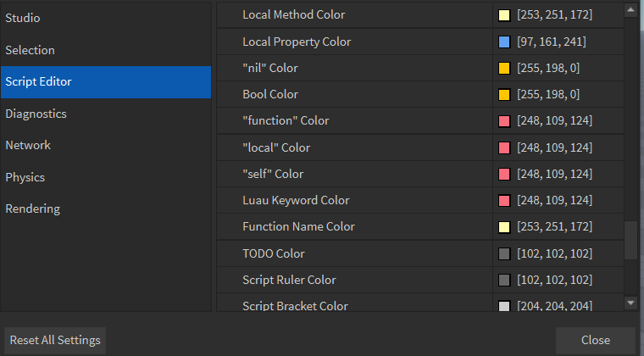Open the Local Property Color blue swatch

pos(504,42)
